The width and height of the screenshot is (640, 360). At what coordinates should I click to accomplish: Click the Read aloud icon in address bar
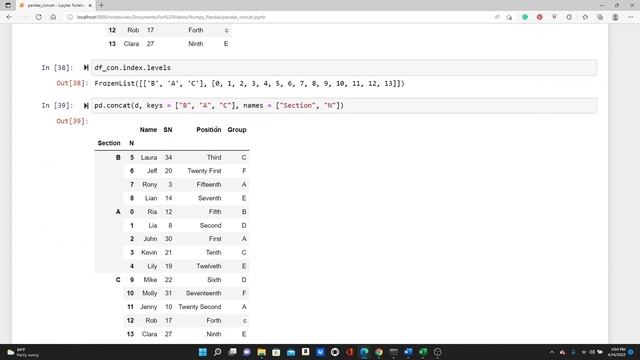point(497,17)
